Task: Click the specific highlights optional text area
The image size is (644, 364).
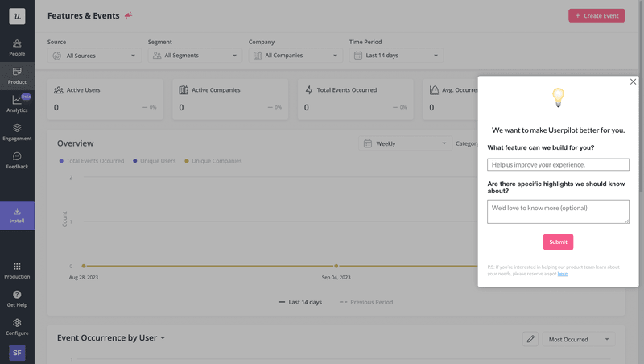Action: click(558, 212)
